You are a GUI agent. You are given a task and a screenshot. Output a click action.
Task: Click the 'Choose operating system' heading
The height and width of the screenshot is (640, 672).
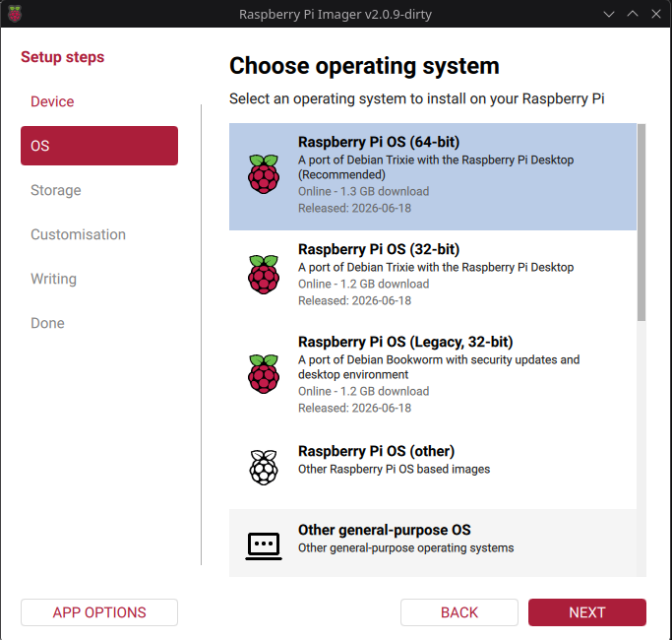(x=364, y=66)
